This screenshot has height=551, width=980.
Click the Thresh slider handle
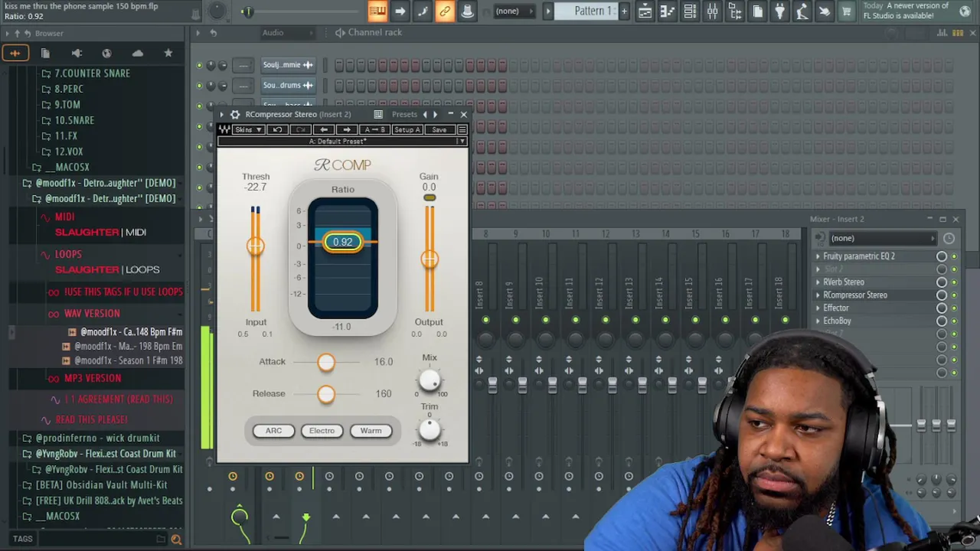click(x=256, y=246)
